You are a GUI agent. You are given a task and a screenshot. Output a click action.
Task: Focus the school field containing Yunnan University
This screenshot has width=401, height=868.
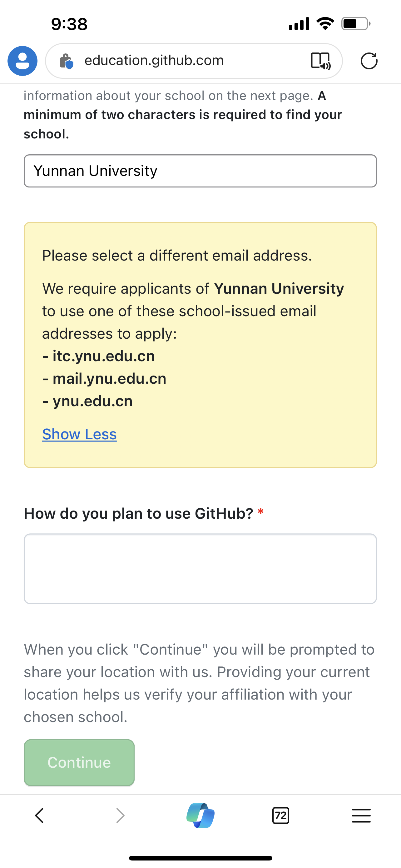point(200,171)
